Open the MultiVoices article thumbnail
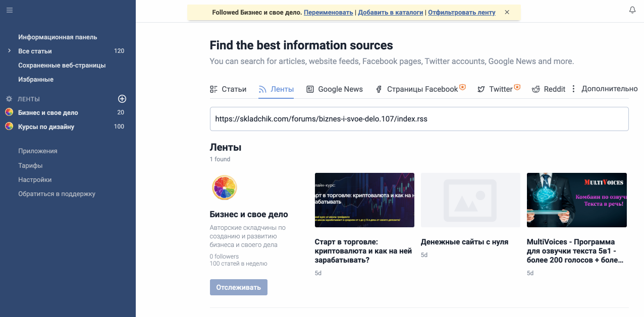Viewport: 644px width, 317px height. point(576,200)
